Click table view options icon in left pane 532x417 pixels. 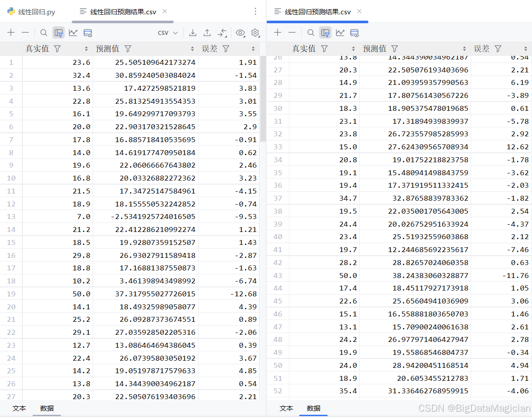[88, 33]
